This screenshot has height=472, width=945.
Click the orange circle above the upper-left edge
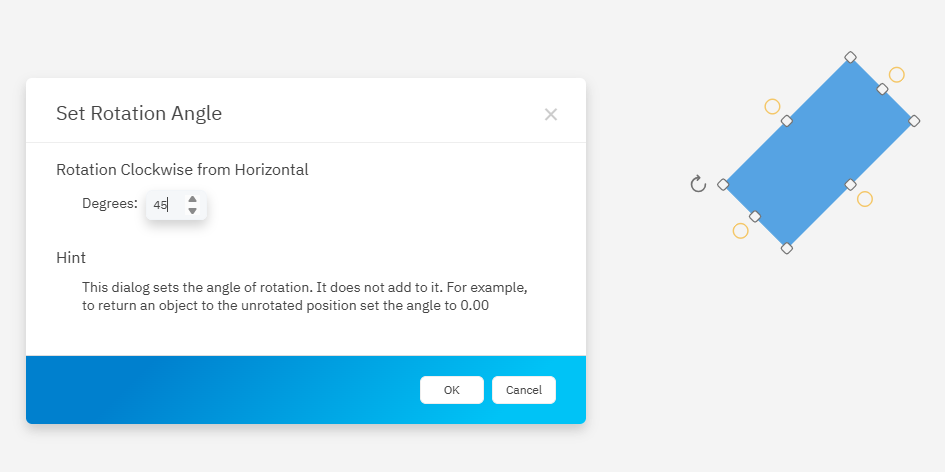coord(772,106)
